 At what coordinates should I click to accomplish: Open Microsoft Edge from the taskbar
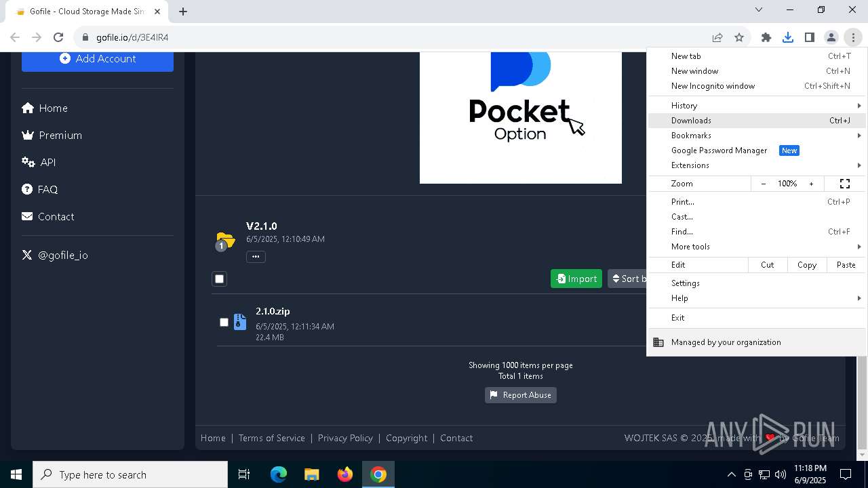(x=279, y=474)
